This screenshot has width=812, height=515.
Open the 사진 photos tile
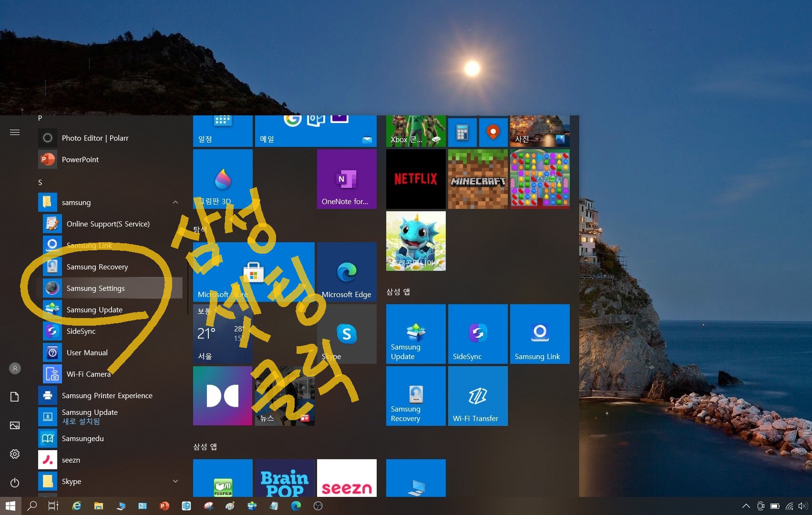(540, 131)
